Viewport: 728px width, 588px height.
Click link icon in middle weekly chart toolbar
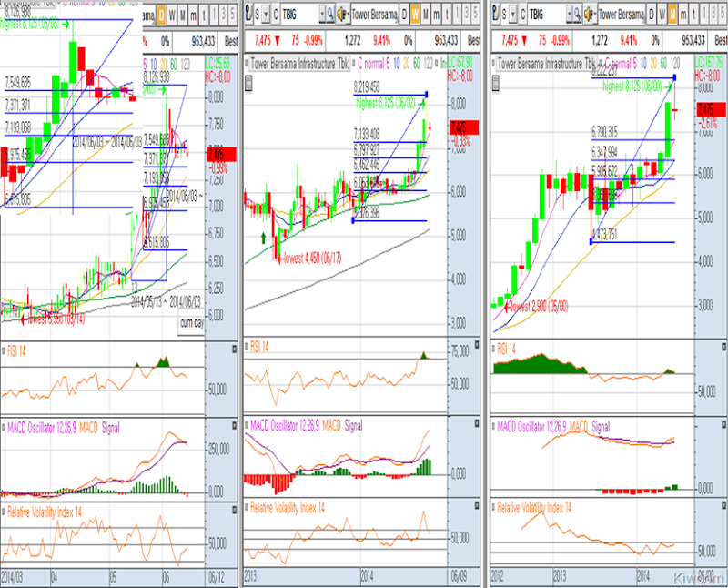tap(248, 15)
